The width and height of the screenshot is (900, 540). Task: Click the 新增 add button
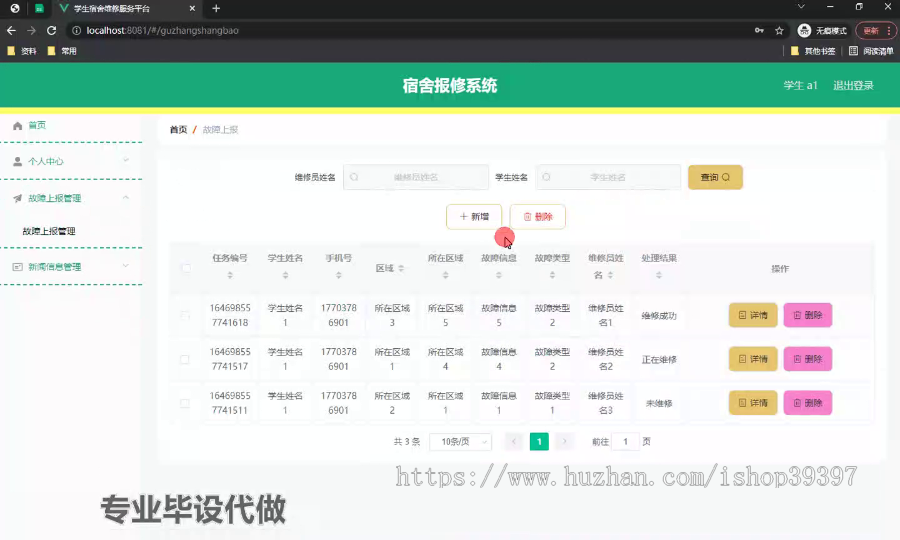tap(474, 217)
